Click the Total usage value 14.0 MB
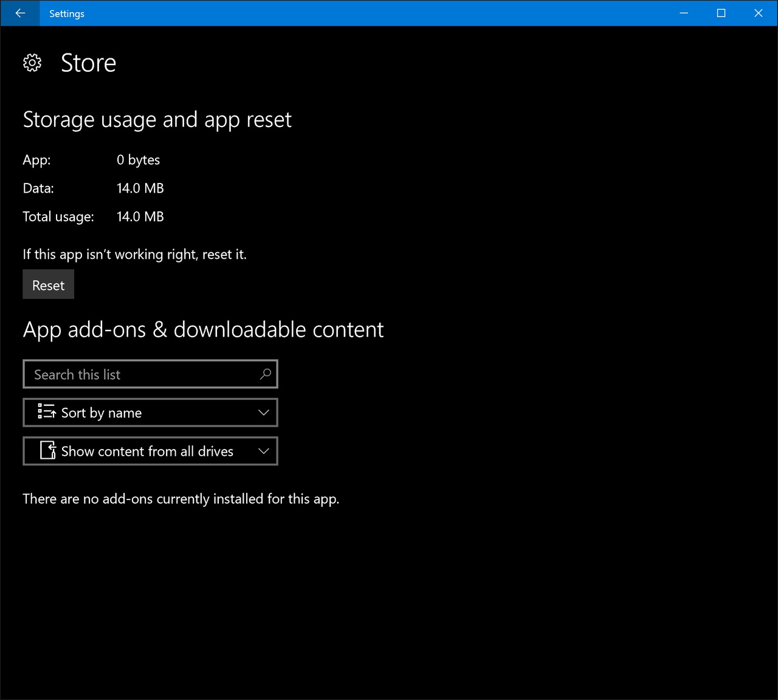Image resolution: width=778 pixels, height=700 pixels. click(x=140, y=216)
